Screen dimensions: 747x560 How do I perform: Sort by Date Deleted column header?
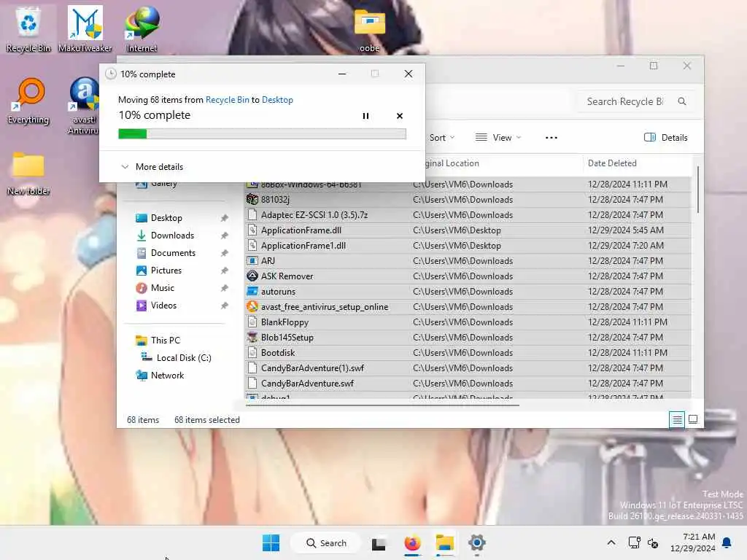click(612, 163)
